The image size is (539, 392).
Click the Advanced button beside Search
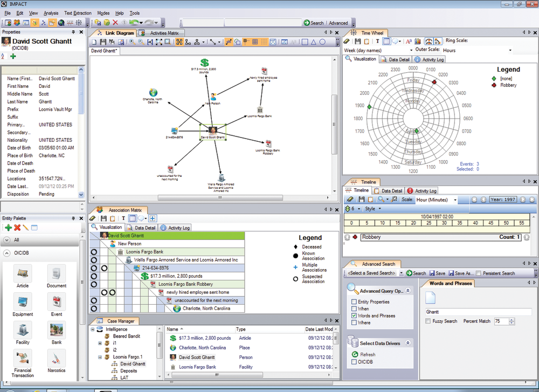[338, 23]
